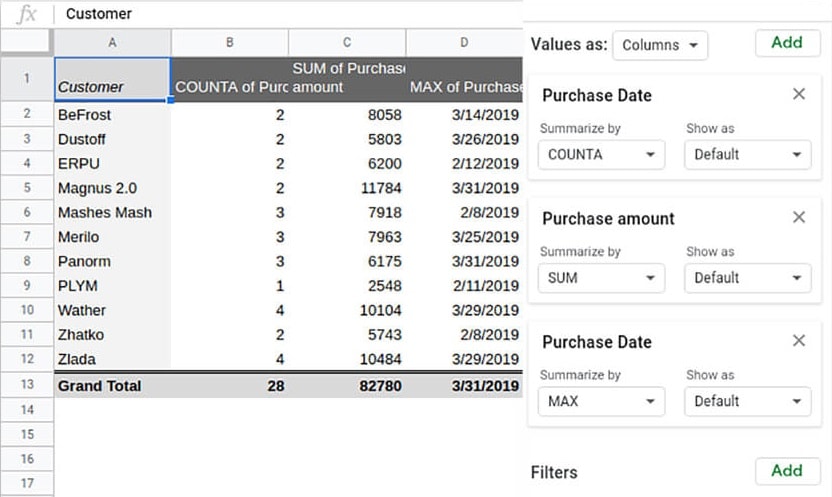Image resolution: width=832 pixels, height=497 pixels.
Task: Select row 17 header
Action: coord(27,483)
